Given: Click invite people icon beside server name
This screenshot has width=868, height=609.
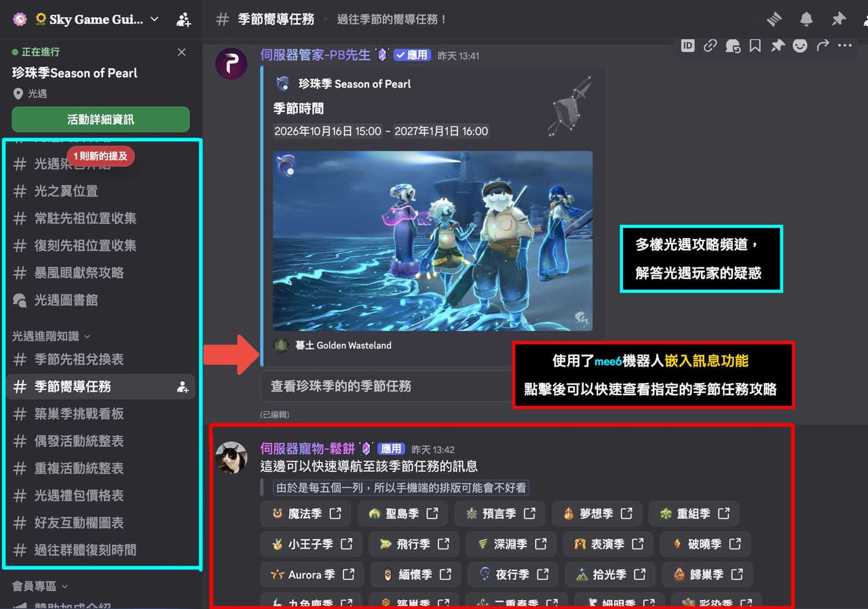Looking at the screenshot, I should 183,20.
